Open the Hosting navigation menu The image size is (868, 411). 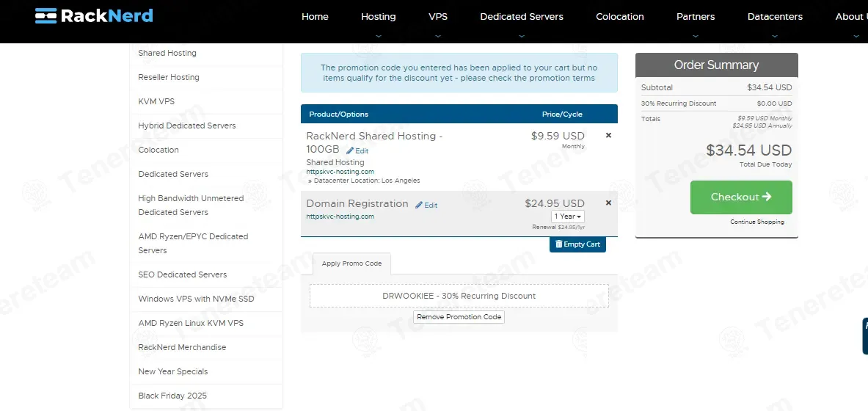click(x=378, y=17)
